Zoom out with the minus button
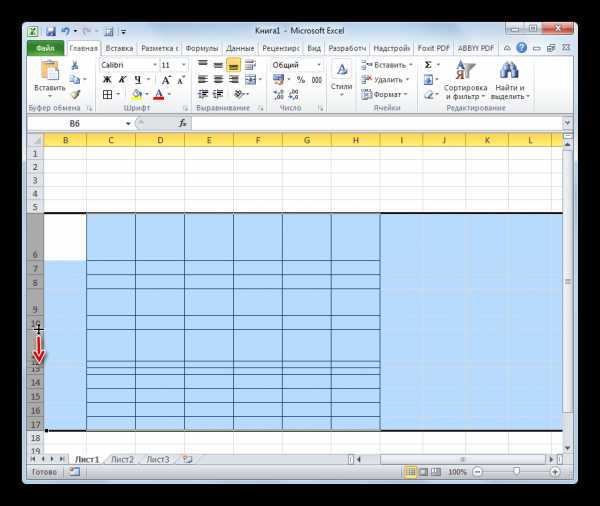600x506 pixels. (x=477, y=472)
